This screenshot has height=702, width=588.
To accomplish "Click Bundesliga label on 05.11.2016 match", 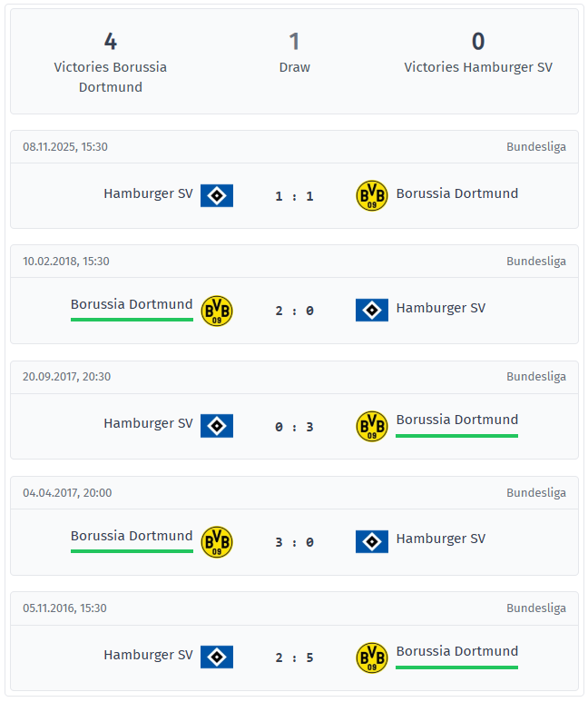I will click(x=535, y=608).
